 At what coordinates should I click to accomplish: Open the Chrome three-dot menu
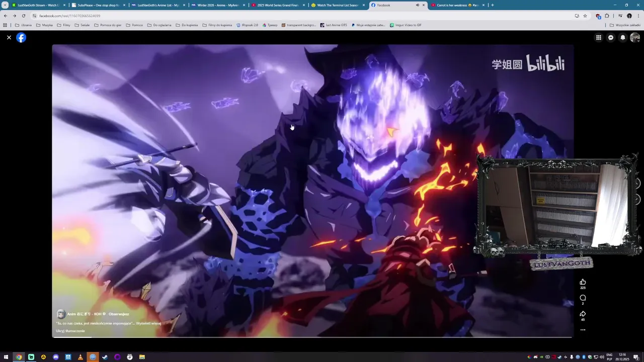coord(639,16)
